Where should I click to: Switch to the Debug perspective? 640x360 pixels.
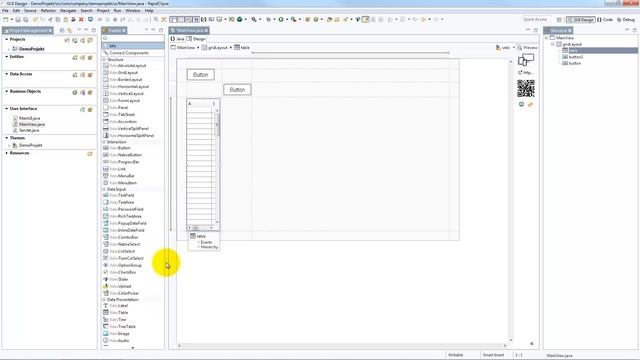(626, 20)
